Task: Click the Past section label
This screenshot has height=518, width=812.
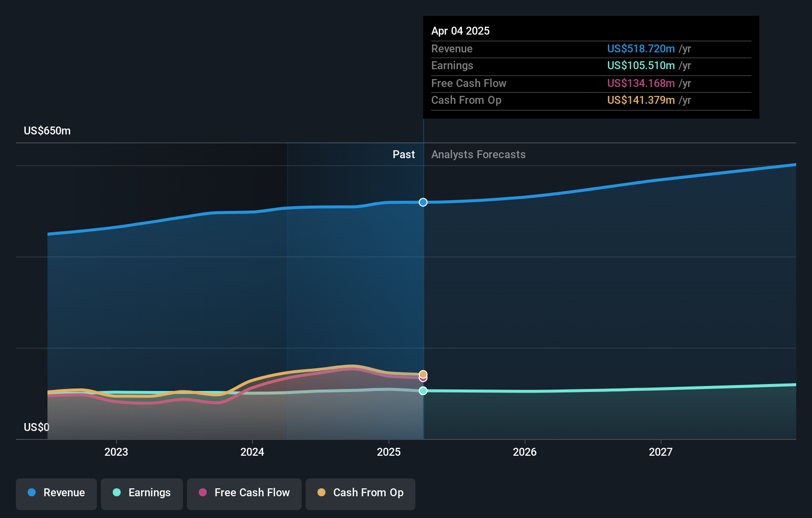Action: click(x=404, y=155)
